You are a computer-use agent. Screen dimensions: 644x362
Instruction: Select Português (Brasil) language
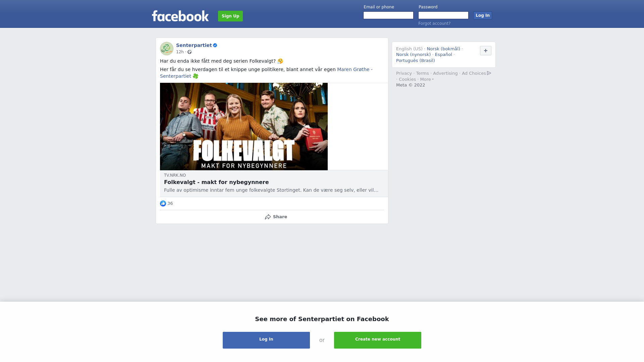(416, 61)
